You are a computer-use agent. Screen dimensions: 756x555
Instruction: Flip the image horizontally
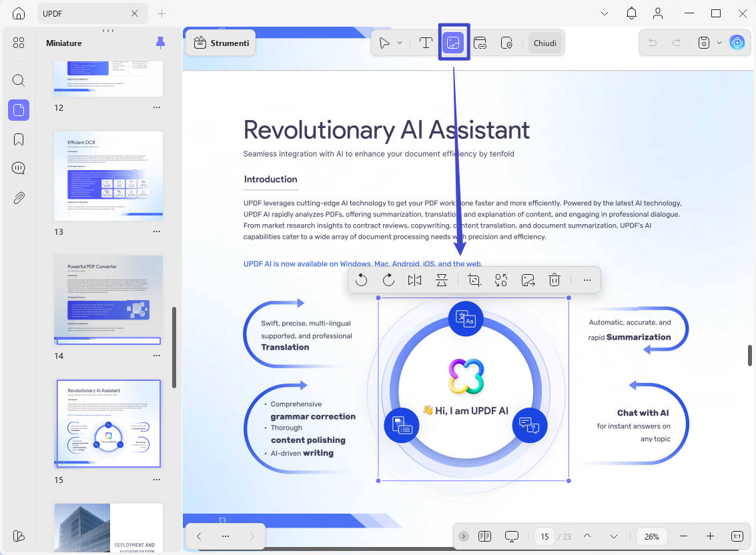414,280
